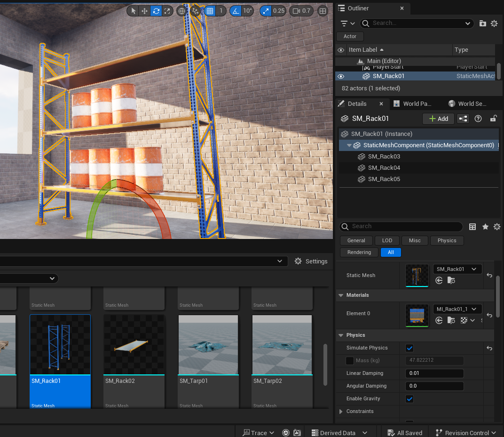Browse to Static Mesh in Content Browser
This screenshot has height=437, width=504.
(x=451, y=280)
